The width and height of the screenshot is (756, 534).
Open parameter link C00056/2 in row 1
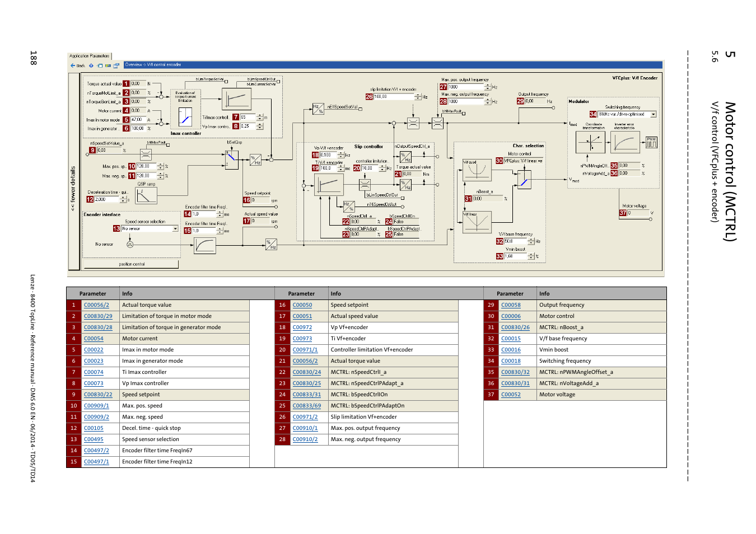[96, 305]
